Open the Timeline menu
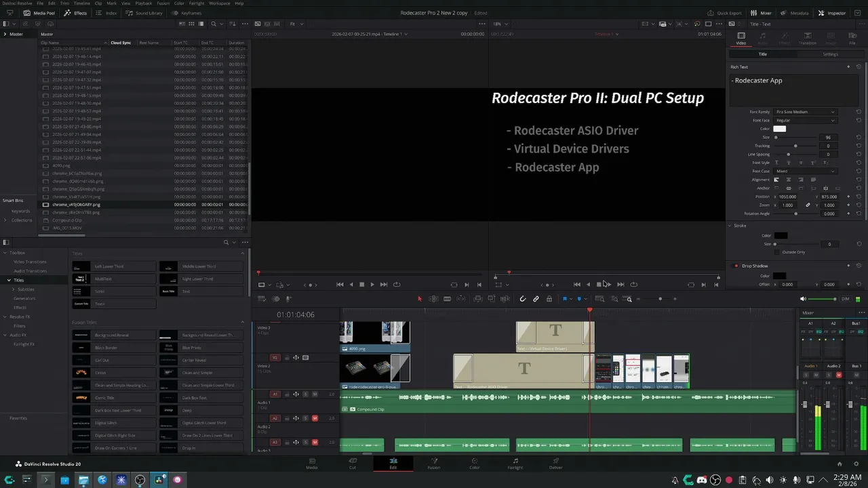This screenshot has height=488, width=868. (x=82, y=3)
